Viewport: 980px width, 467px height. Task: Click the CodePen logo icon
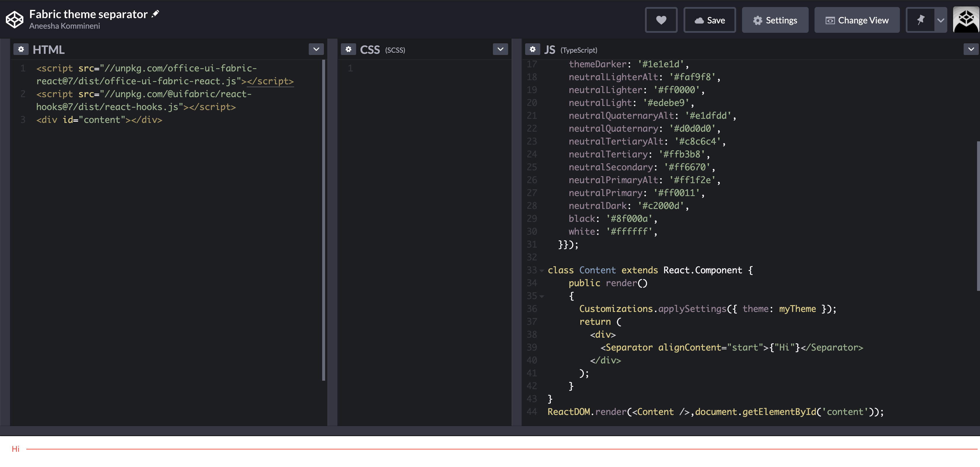tap(14, 19)
